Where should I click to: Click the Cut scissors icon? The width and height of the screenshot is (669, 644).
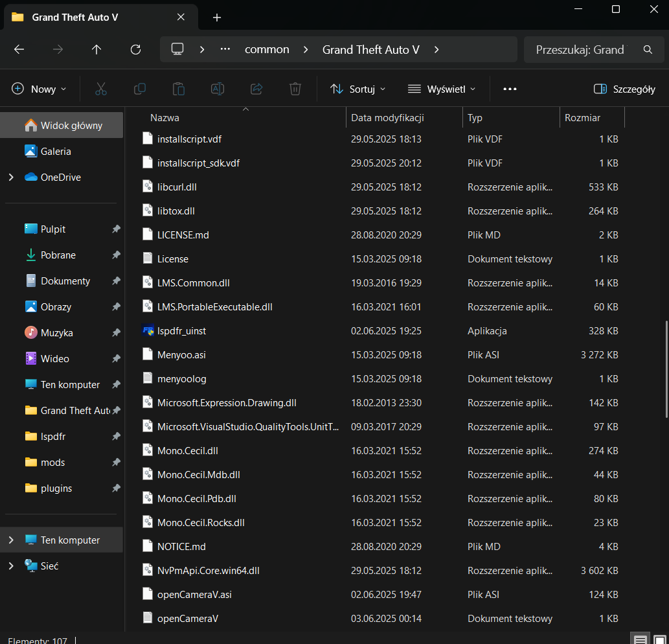pos(100,89)
